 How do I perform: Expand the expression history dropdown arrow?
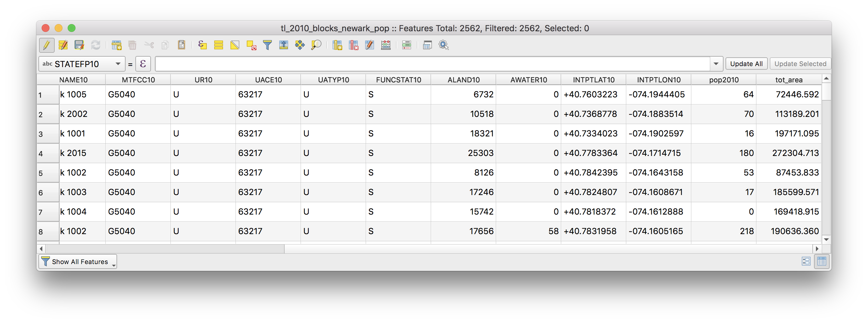click(x=716, y=64)
